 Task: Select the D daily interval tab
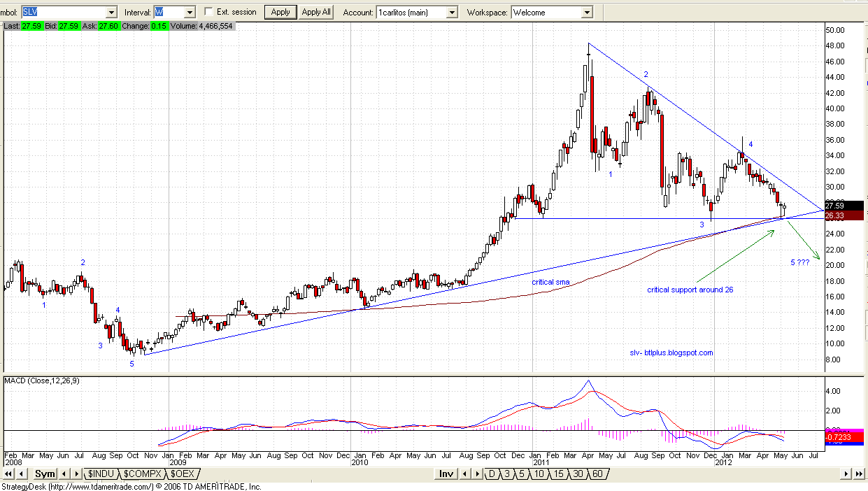pos(492,474)
